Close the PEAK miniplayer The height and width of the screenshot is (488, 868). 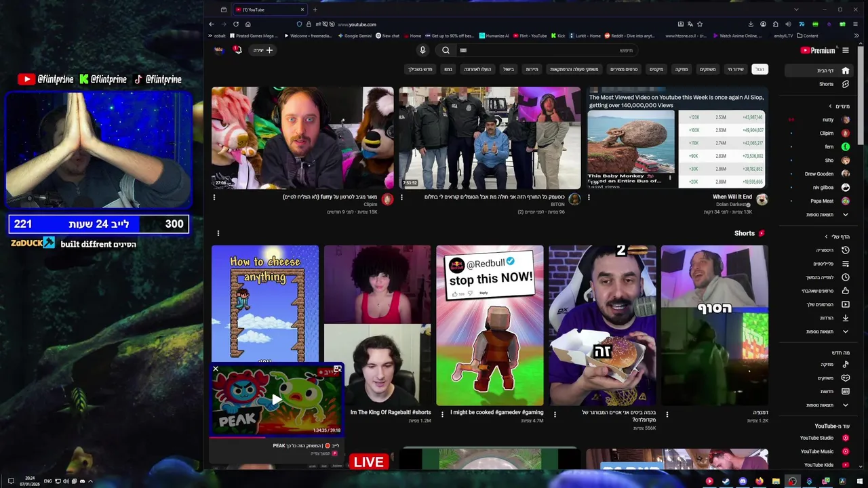tap(216, 369)
